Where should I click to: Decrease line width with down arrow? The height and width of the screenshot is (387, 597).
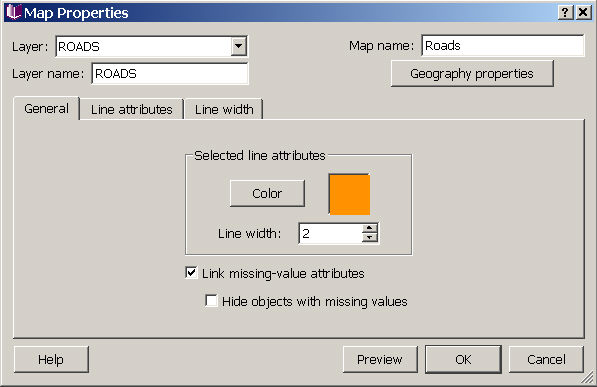click(x=369, y=238)
